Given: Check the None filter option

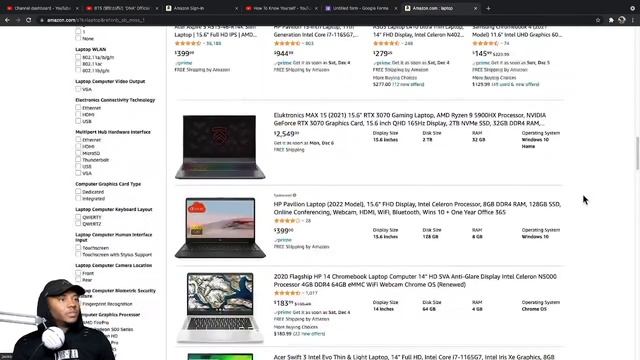Looking at the screenshot, I should (x=78, y=38).
